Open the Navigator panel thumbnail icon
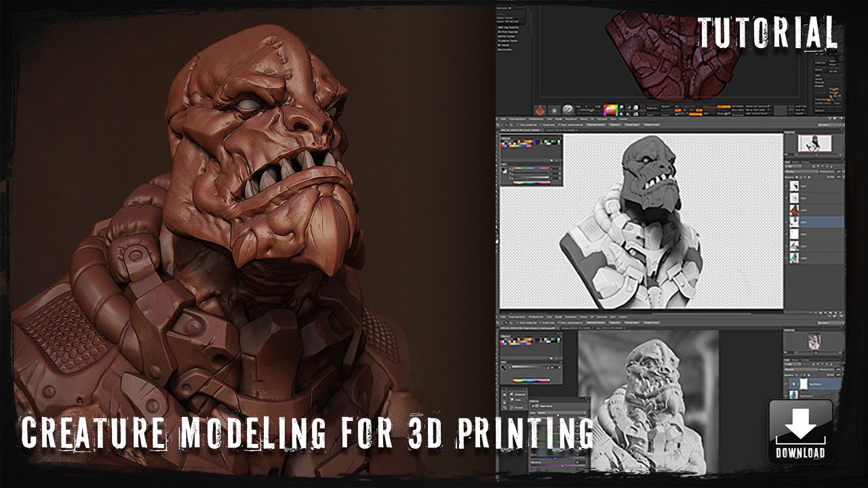The height and width of the screenshot is (488, 868). [x=814, y=142]
